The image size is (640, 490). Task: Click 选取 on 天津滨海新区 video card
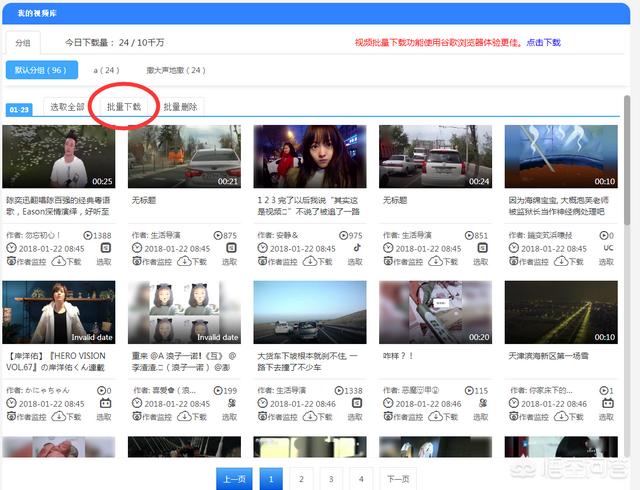tap(606, 417)
